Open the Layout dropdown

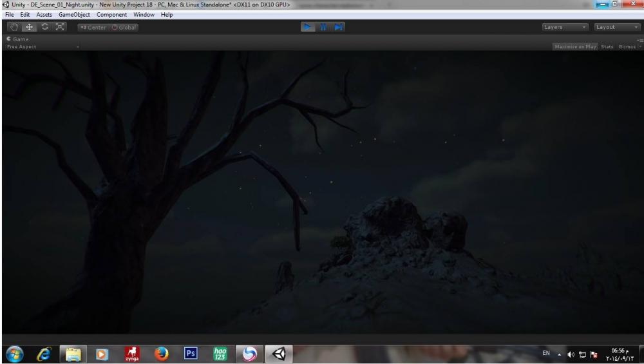click(x=617, y=27)
